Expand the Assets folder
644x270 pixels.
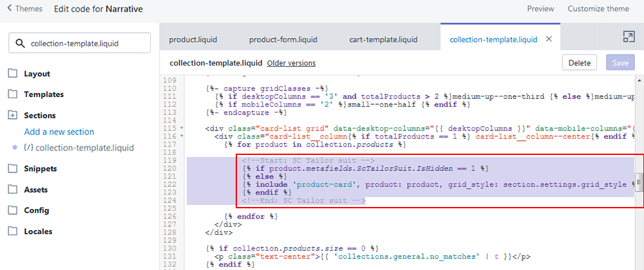point(35,190)
